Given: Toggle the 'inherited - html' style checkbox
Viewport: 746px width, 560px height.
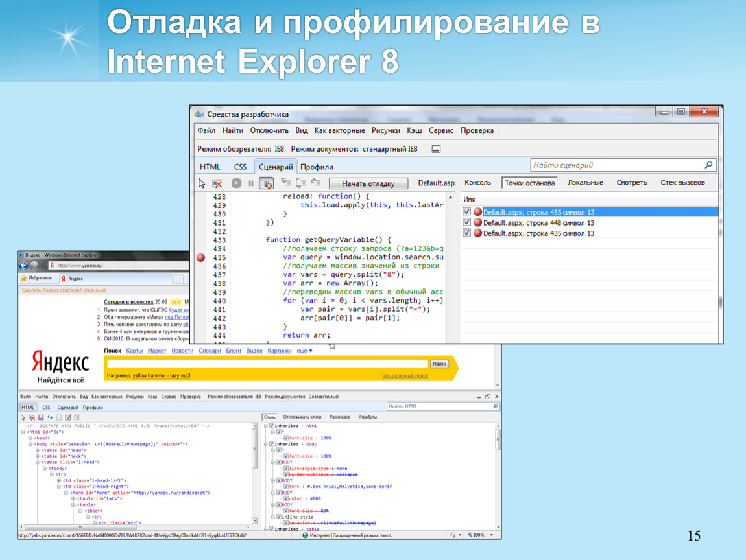Looking at the screenshot, I should pos(272,426).
